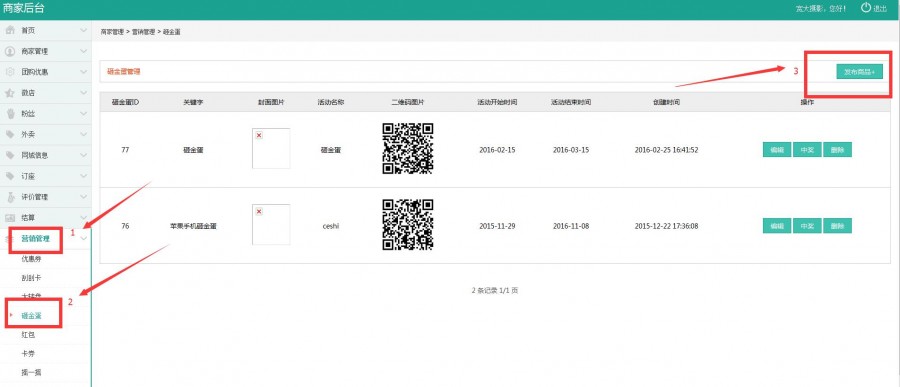Click the end date 2016-11-08
The width and height of the screenshot is (900, 387).
pos(571,226)
